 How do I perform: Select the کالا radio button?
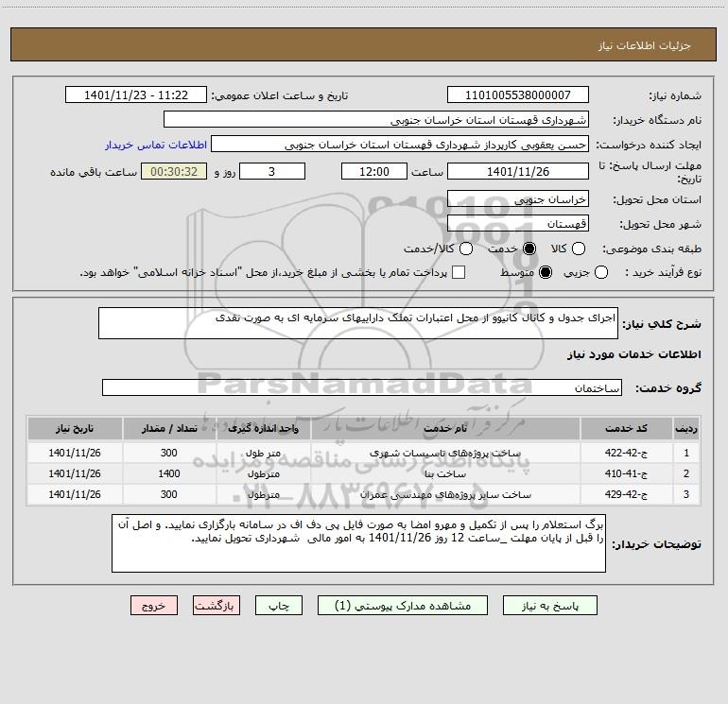point(578,249)
